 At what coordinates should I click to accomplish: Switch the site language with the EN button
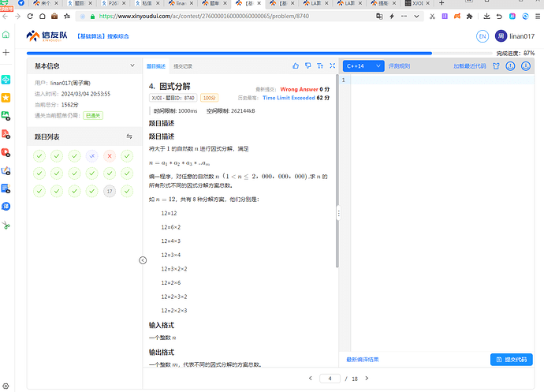[483, 36]
